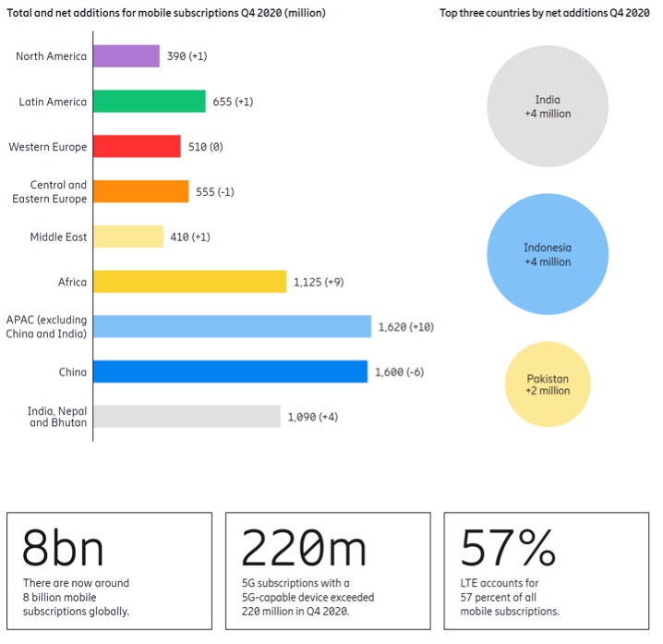Click the red Western Europe bar

pyautogui.click(x=137, y=147)
